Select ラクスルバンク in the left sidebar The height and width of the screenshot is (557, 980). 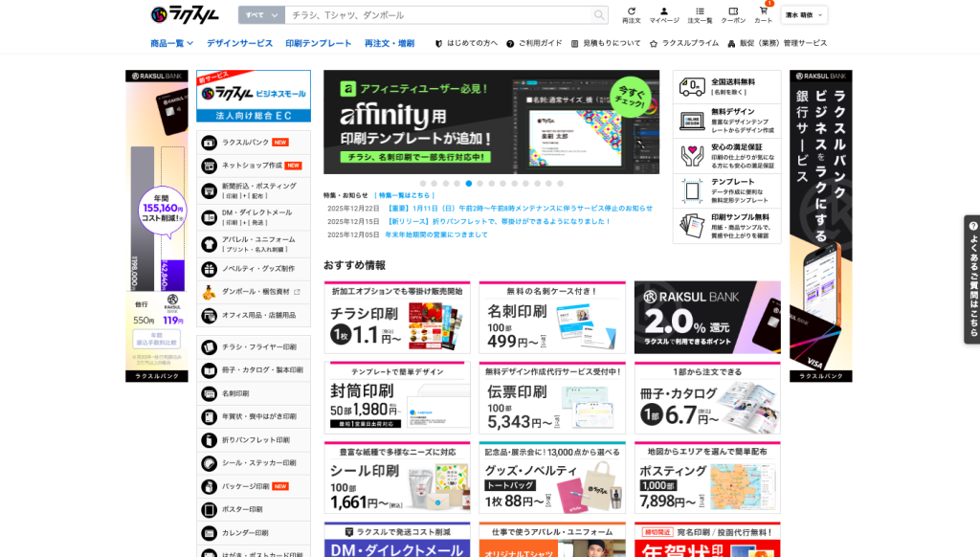pyautogui.click(x=246, y=143)
